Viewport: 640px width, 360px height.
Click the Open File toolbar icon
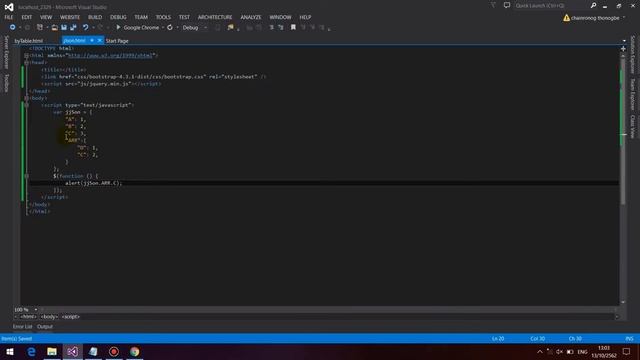(x=54, y=27)
